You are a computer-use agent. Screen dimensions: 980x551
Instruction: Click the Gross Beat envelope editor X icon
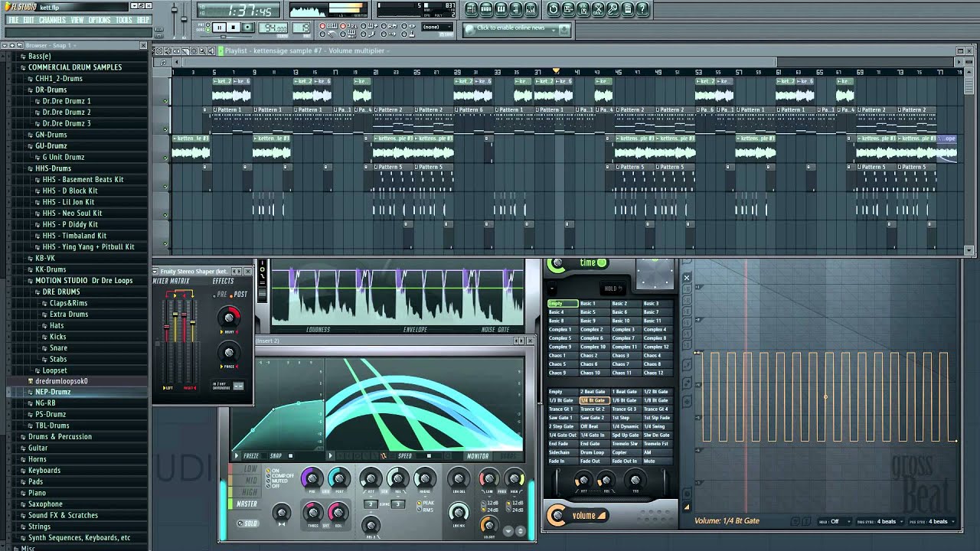(687, 278)
